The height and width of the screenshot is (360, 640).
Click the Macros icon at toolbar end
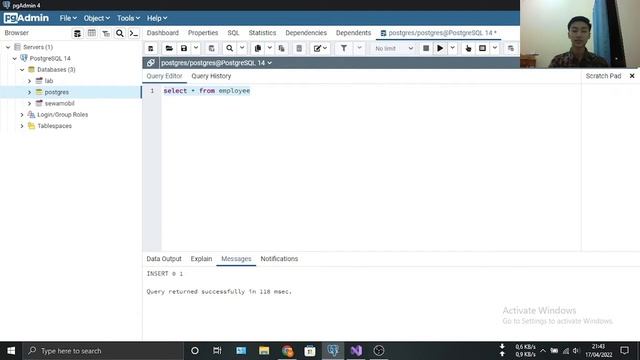[511, 48]
